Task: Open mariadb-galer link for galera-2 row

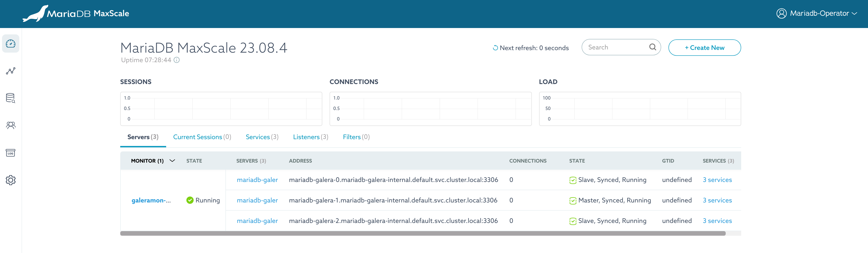Action: [258, 221]
